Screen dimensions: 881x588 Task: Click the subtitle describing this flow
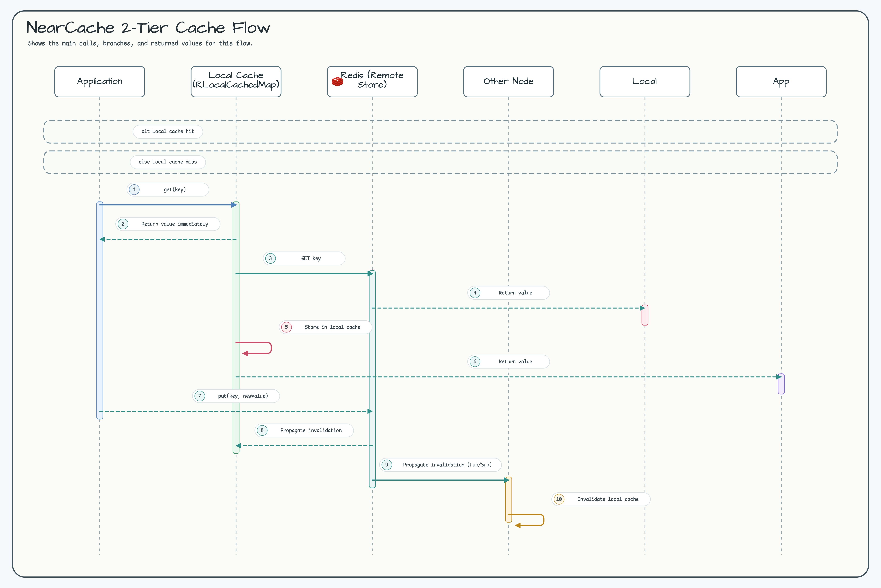140,44
